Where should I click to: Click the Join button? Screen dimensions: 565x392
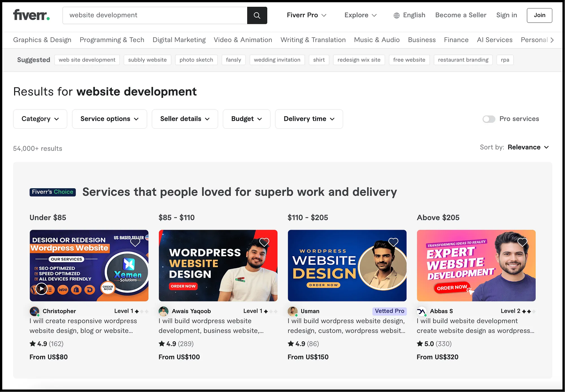point(539,15)
